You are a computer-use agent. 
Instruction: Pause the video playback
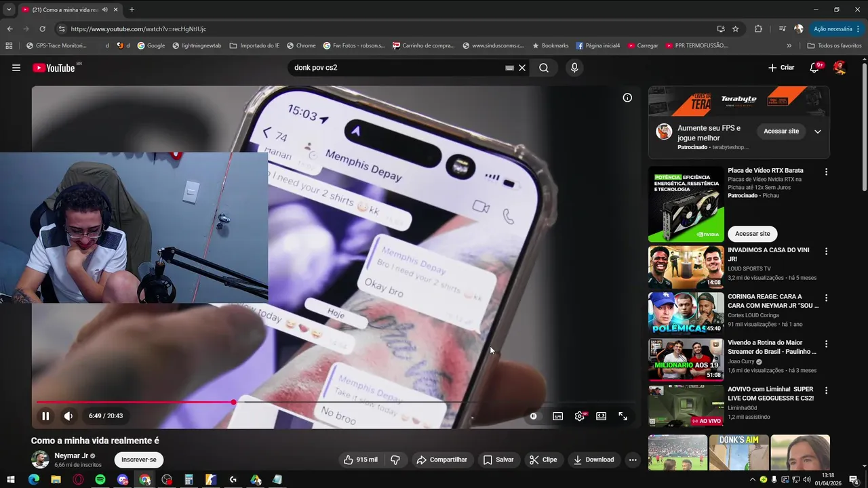pos(45,416)
